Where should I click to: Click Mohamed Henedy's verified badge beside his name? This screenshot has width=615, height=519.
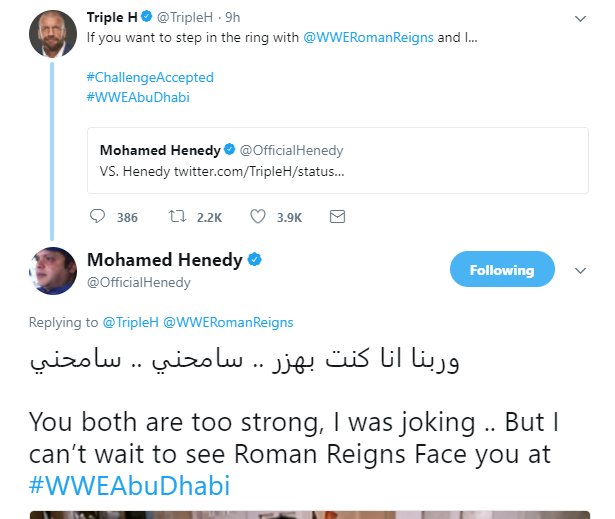click(x=255, y=260)
